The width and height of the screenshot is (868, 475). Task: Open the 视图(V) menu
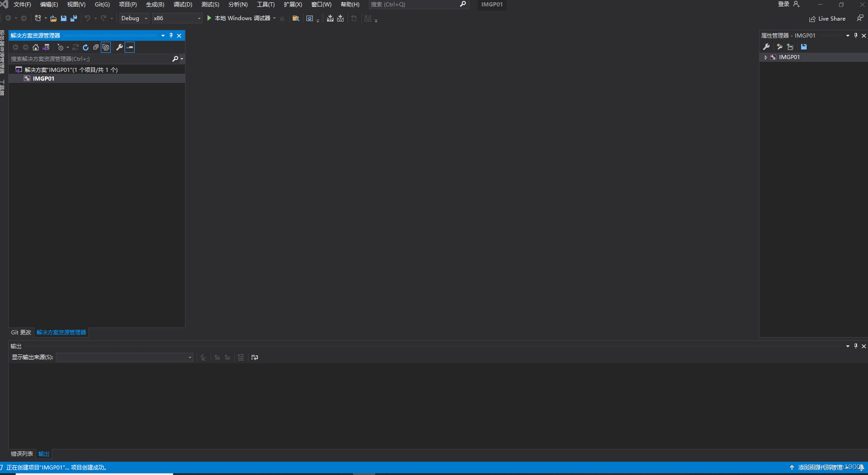76,5
